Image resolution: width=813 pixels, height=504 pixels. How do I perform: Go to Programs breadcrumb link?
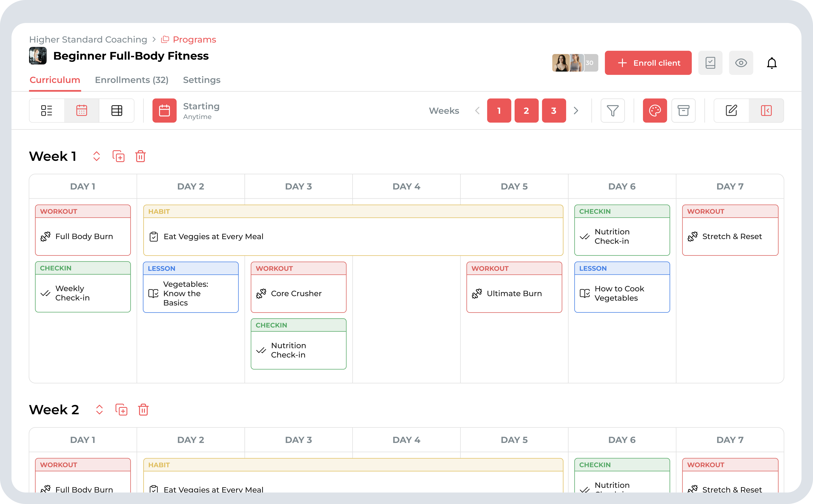189,39
